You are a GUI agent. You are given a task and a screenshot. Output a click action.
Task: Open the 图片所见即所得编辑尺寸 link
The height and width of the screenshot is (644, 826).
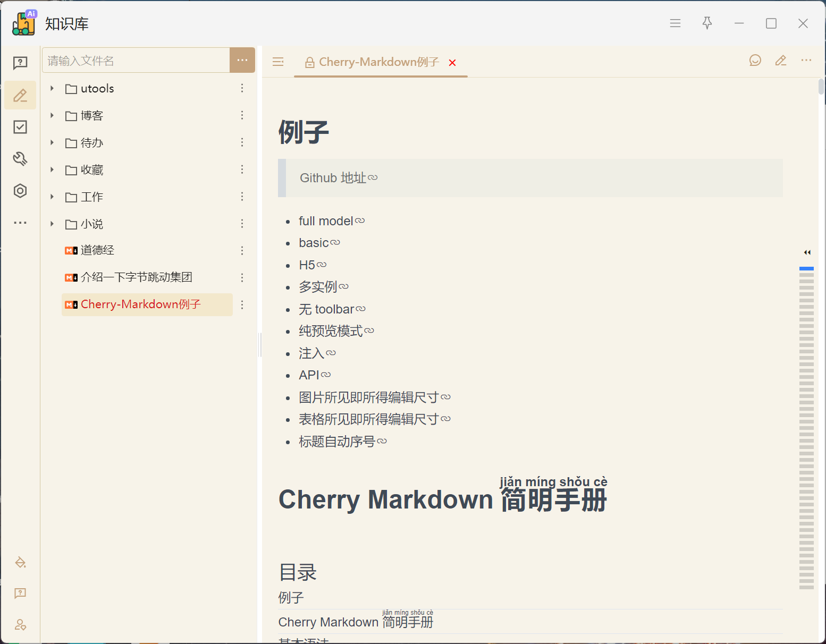pyautogui.click(x=375, y=397)
